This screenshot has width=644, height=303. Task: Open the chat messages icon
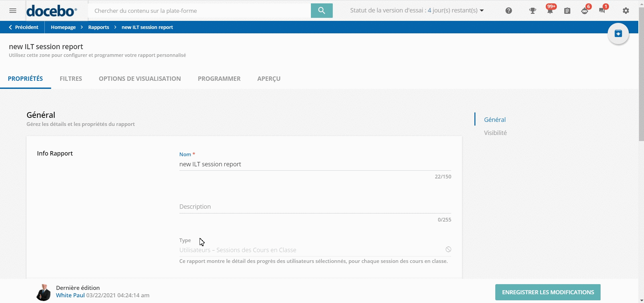(603, 10)
